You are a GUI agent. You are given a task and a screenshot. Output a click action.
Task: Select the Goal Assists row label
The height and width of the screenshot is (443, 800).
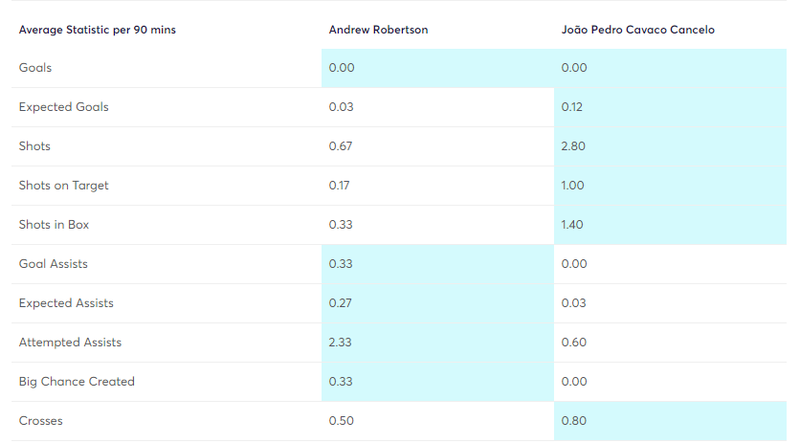tap(53, 264)
